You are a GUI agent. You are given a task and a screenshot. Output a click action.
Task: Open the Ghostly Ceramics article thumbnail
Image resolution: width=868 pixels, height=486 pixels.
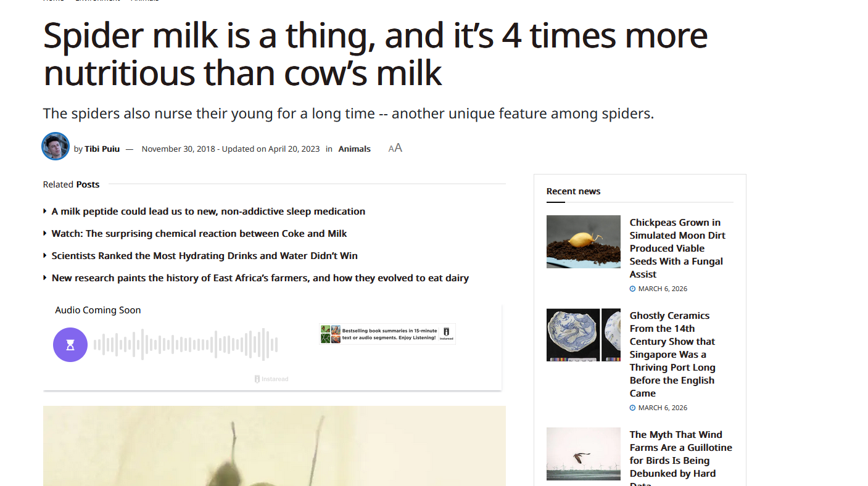pyautogui.click(x=583, y=335)
